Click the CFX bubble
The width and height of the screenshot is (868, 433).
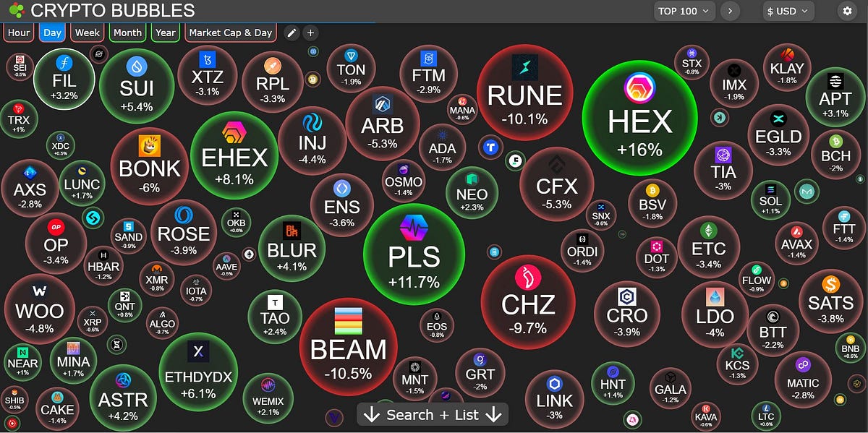[x=556, y=184]
